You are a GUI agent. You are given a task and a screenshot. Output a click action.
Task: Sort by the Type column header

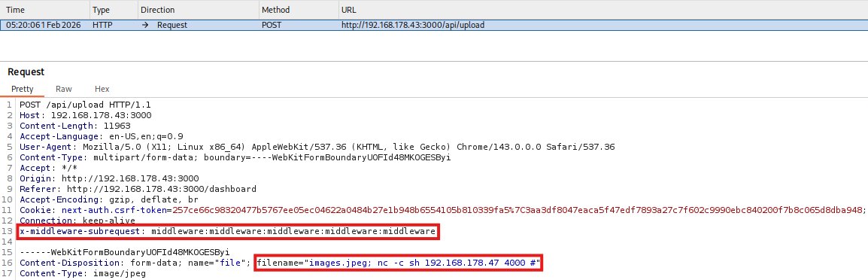[114, 10]
